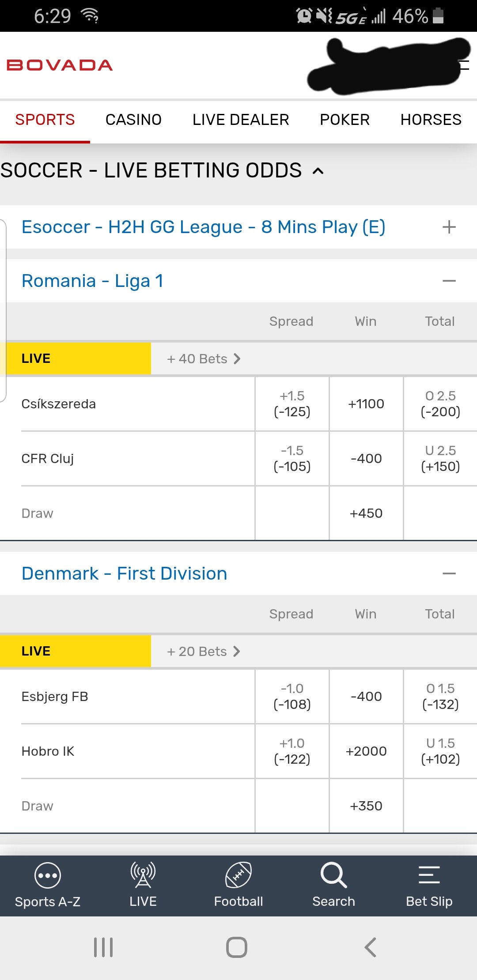This screenshot has height=980, width=477.
Task: Select Csíkszereda win odds +1100
Action: coord(366,404)
